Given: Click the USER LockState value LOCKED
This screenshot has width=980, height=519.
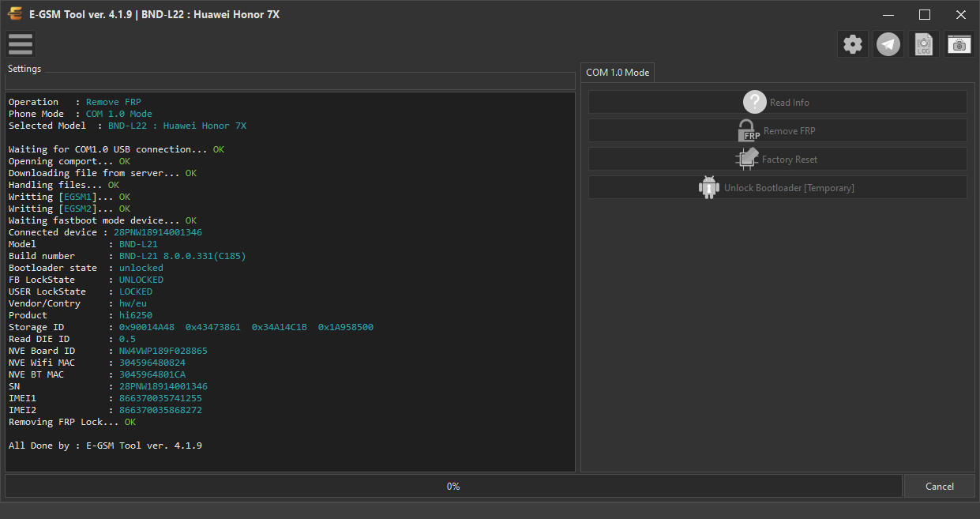Looking at the screenshot, I should (x=136, y=291).
